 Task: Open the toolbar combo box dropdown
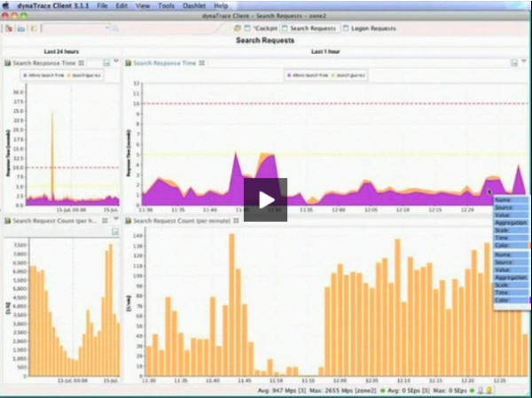tap(107, 28)
